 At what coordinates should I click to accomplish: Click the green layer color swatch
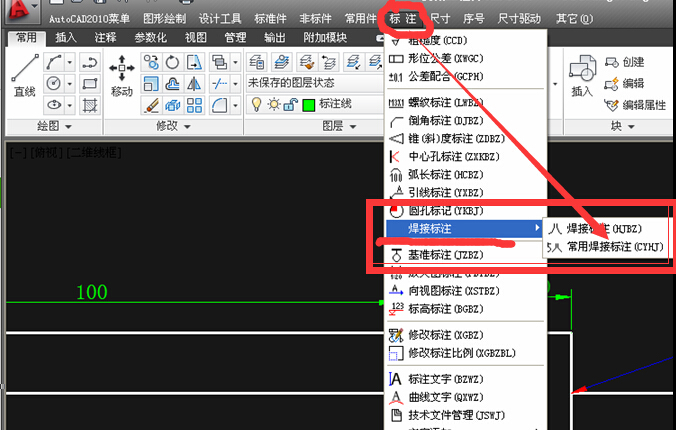click(308, 104)
